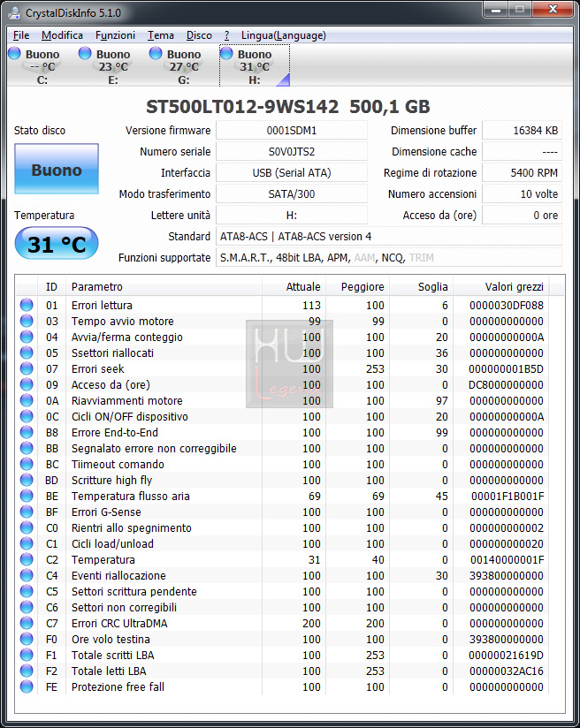Click the Dimensione buffer value 16384 KB
The height and width of the screenshot is (728, 580).
pyautogui.click(x=522, y=131)
